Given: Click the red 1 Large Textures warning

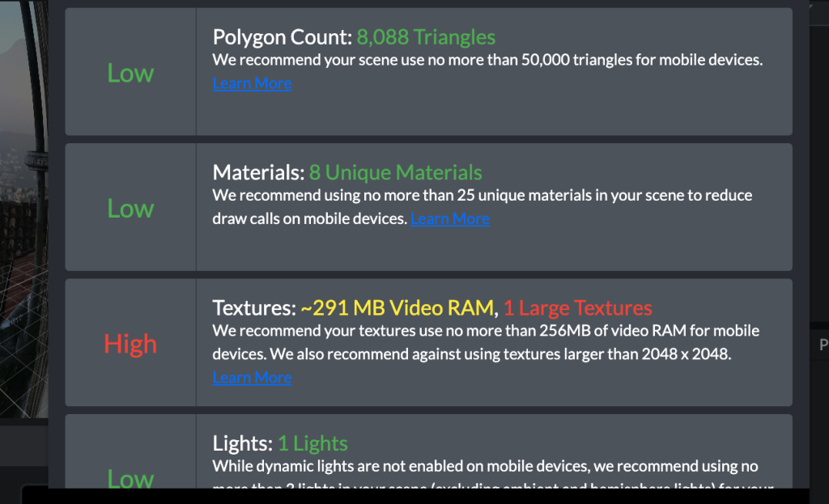Looking at the screenshot, I should [x=577, y=308].
